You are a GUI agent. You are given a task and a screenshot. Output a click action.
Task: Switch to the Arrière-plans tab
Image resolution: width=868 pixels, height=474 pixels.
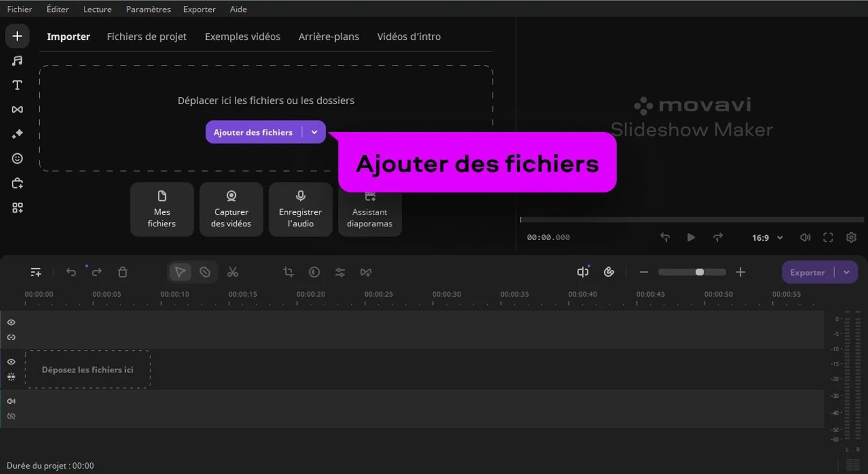point(329,37)
